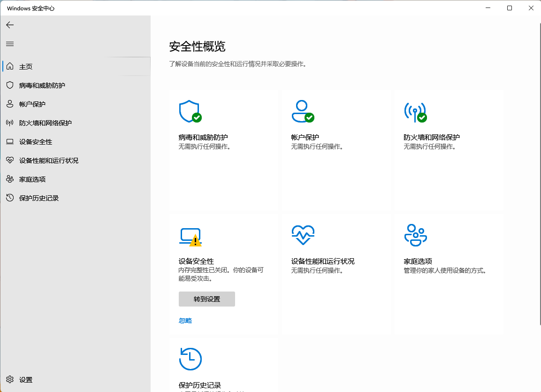The height and width of the screenshot is (392, 541).
Task: Open 设备安全性 from the sidebar
Action: pos(76,141)
